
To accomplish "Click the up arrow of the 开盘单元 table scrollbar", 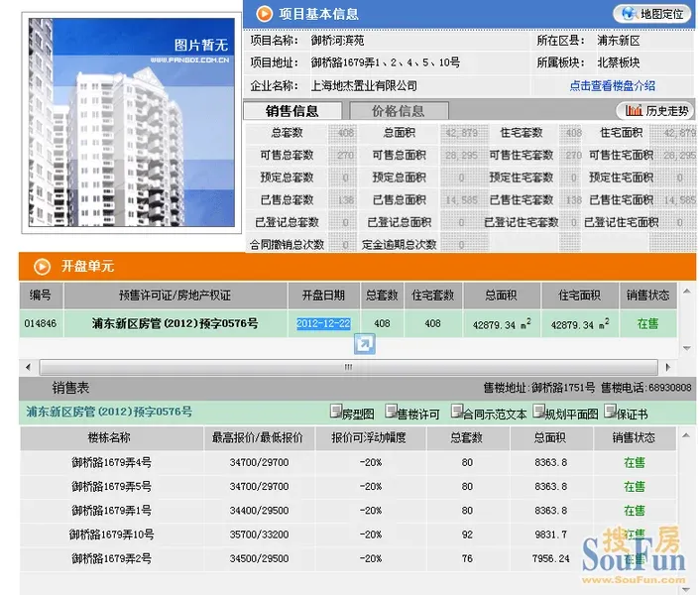I will click(x=686, y=291).
